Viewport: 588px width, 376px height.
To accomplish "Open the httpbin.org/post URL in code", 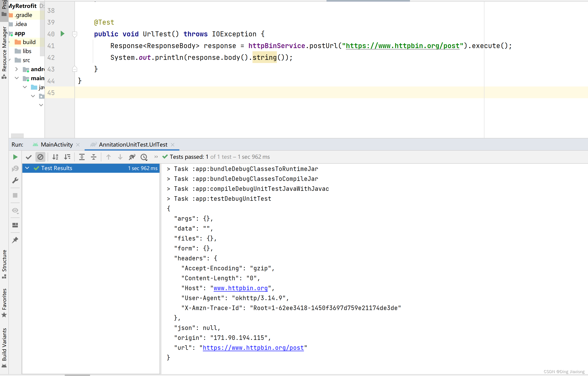I will click(403, 46).
